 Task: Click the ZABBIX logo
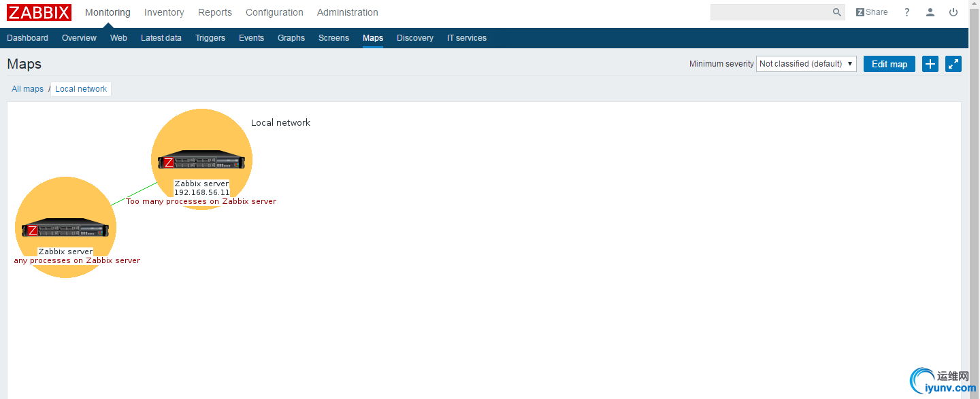tap(39, 12)
